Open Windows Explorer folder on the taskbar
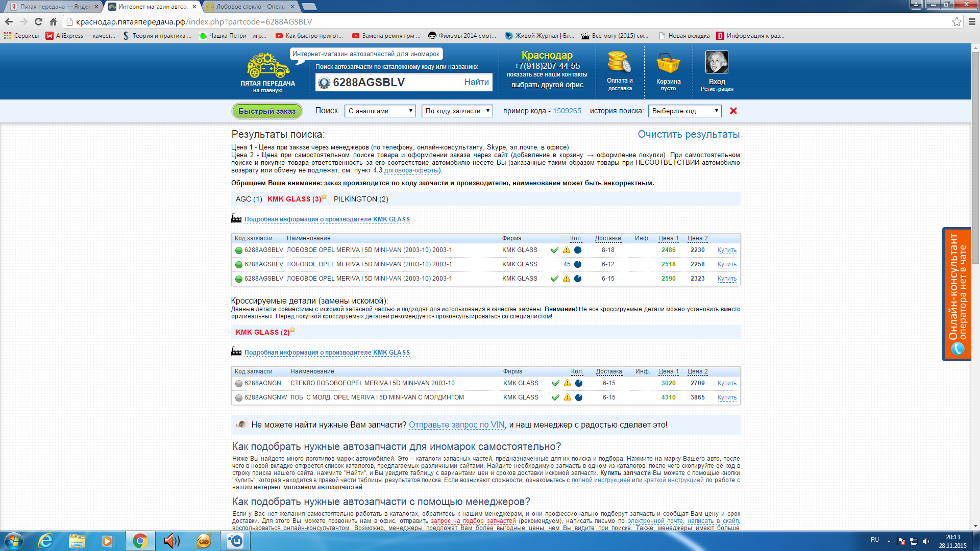Viewport: 980px width, 551px height. (x=77, y=541)
